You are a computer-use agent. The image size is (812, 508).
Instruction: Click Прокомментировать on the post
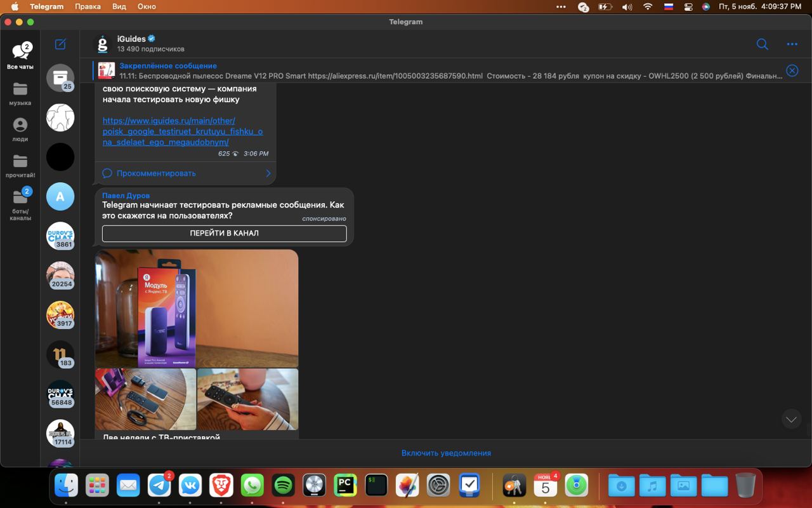(x=156, y=173)
